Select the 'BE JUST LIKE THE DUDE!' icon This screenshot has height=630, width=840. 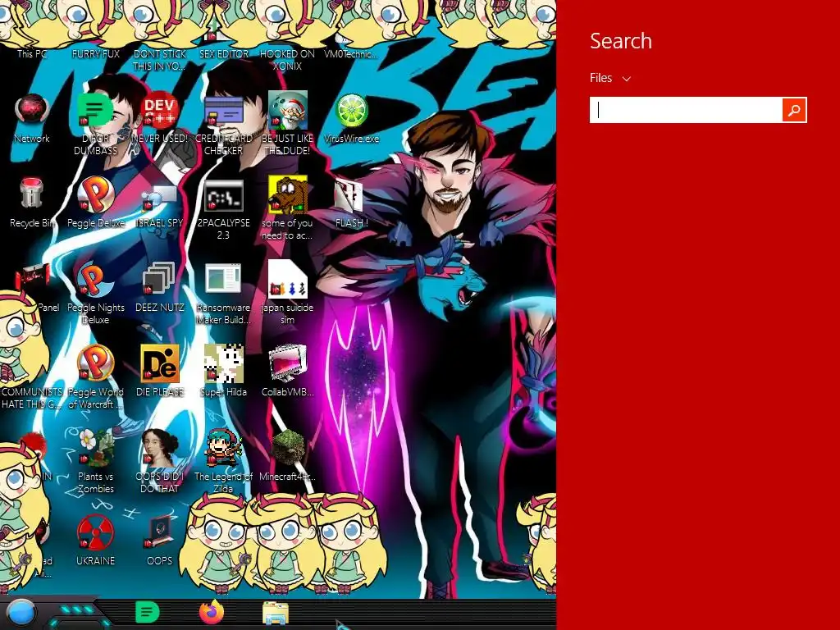(x=288, y=110)
